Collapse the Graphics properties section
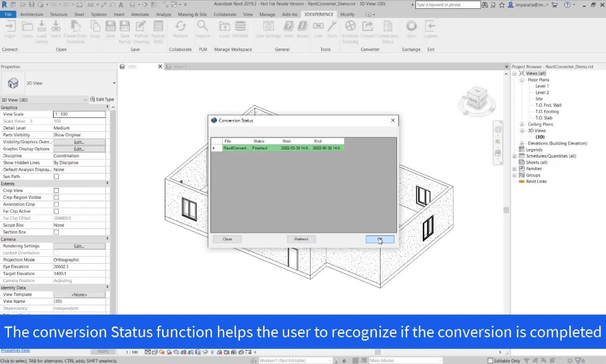 coord(107,107)
